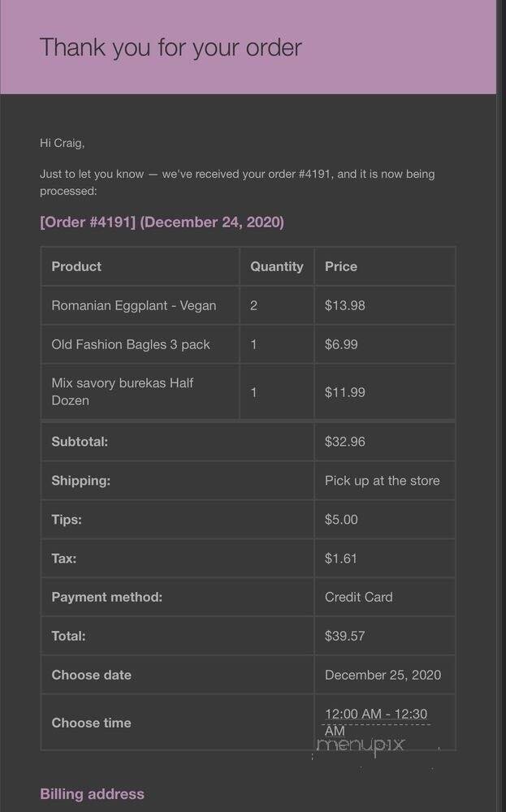Select the Old Fashion Bagles 3 pack item
Screen dimensions: 506x812
(131, 344)
